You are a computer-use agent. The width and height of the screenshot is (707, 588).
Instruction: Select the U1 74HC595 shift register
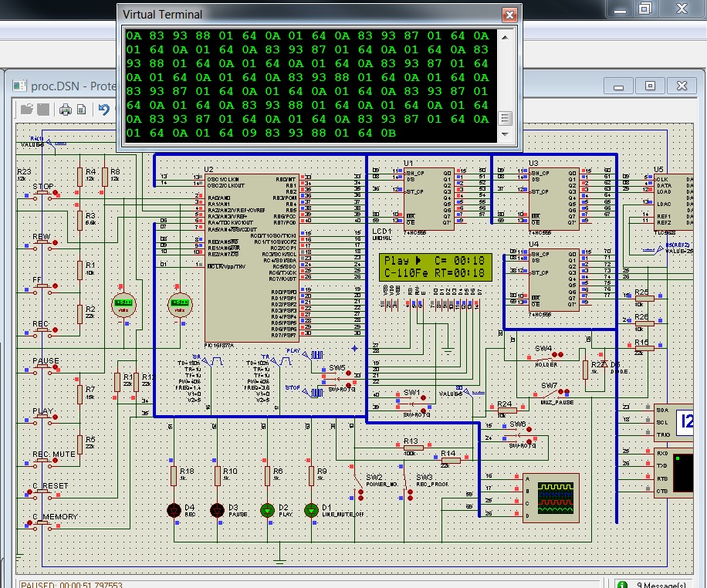tap(428, 199)
